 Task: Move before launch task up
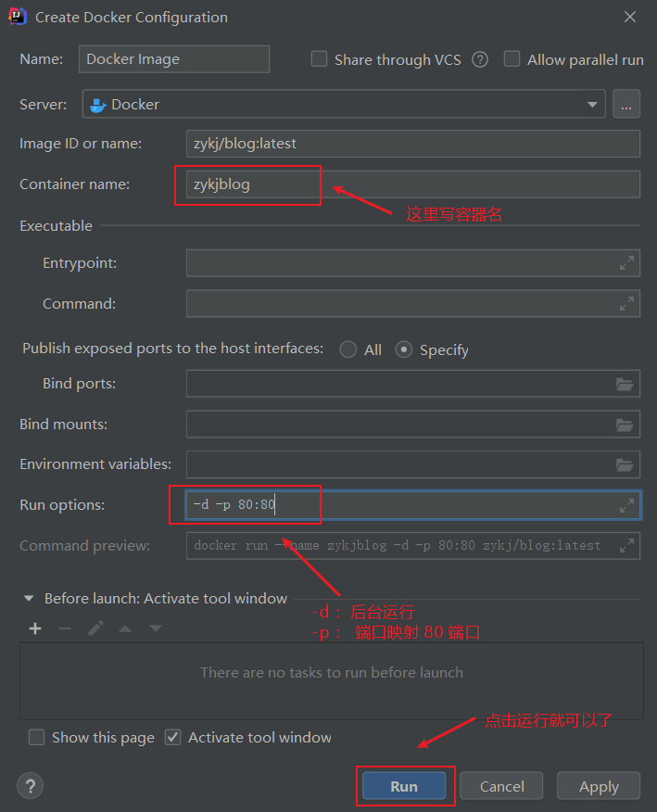[125, 628]
